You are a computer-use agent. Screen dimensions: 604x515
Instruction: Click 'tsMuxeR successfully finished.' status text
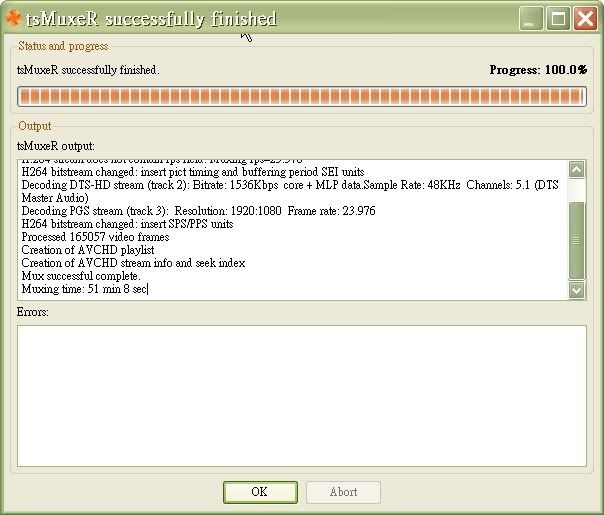pyautogui.click(x=88, y=70)
